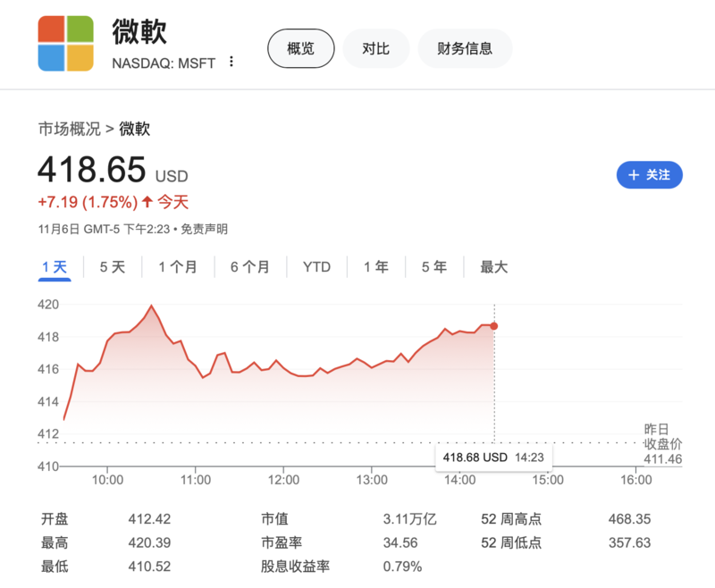Click the +7.19 (1.75%) change text

(x=88, y=202)
